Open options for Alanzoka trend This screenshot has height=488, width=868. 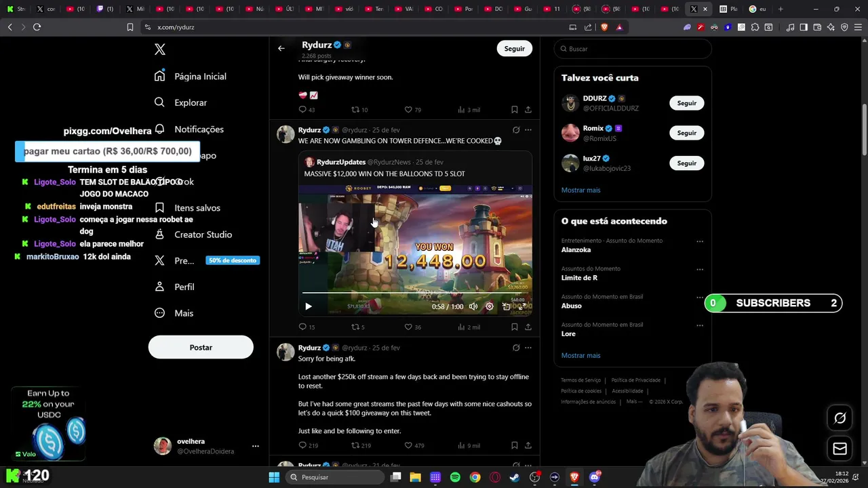point(700,241)
